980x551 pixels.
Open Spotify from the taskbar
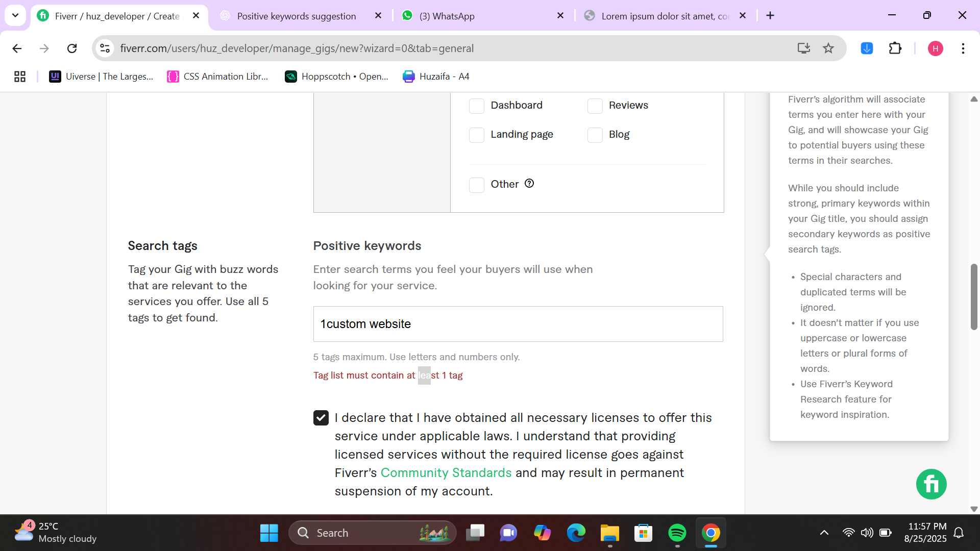[677, 533]
